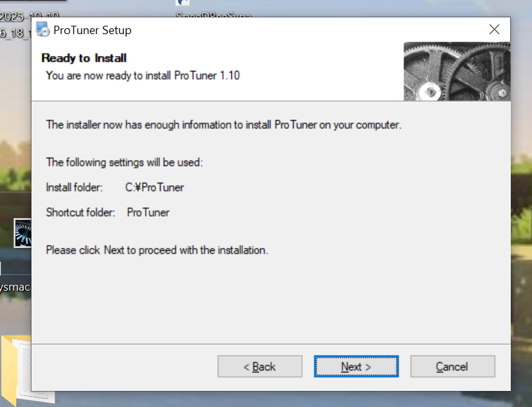532x407 pixels.
Task: Click the "installer now has enough information" text
Action: [x=224, y=125]
